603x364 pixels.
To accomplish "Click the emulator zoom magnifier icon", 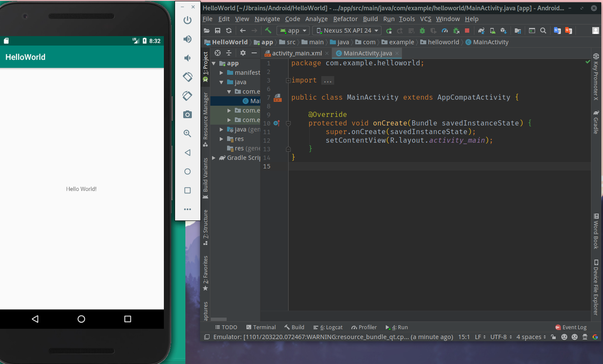I will click(x=188, y=133).
